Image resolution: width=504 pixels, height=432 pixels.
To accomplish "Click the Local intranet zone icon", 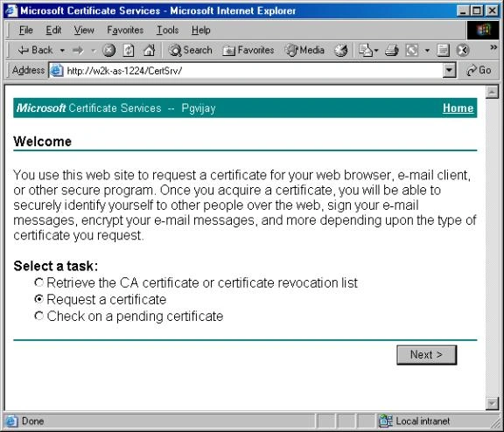I will 385,421.
